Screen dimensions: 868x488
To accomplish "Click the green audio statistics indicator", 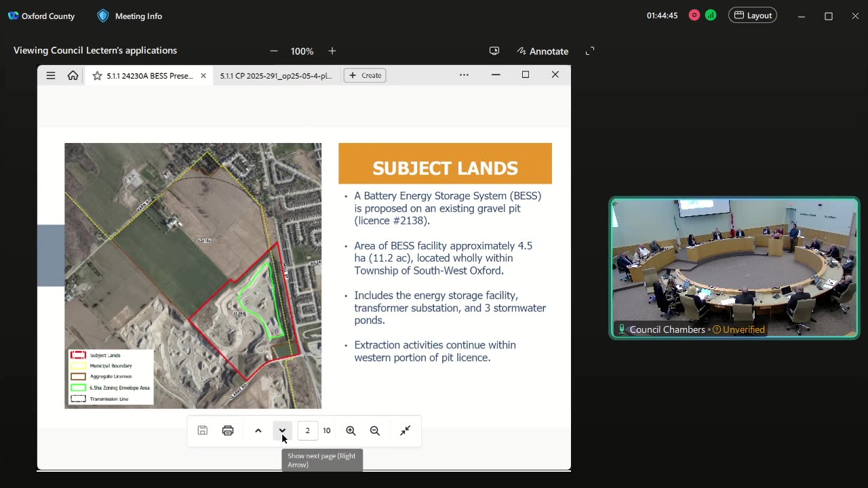I will pos(711,15).
